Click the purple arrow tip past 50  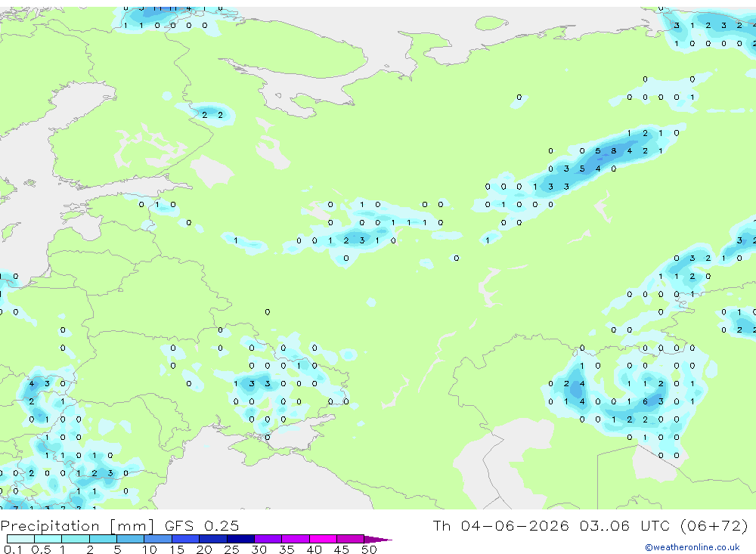377,540
